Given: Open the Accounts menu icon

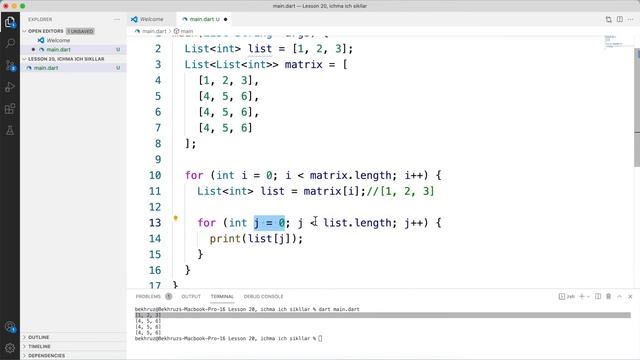Looking at the screenshot, I should (10, 327).
